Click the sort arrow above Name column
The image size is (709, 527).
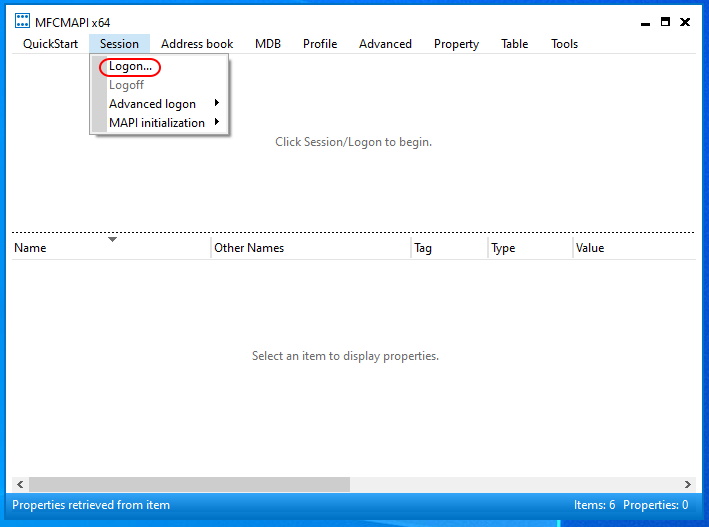(x=113, y=239)
